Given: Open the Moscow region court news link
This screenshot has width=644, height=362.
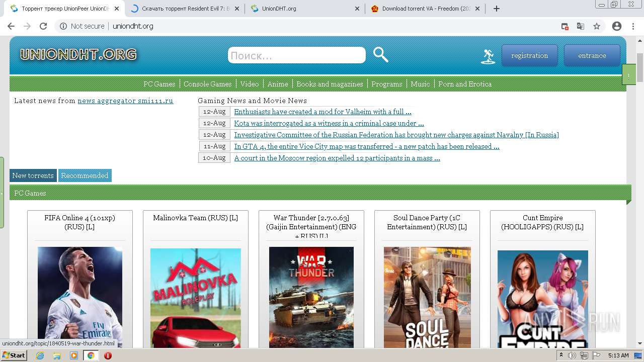Looking at the screenshot, I should [337, 158].
